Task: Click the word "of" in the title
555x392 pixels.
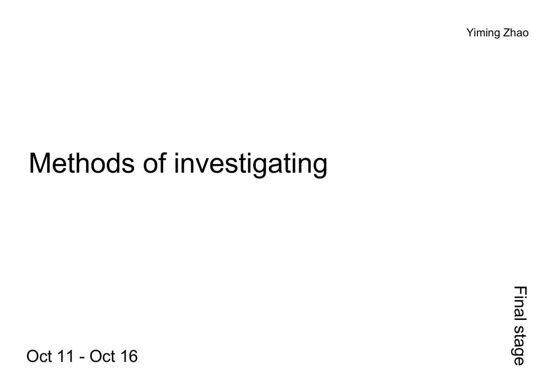Action: [x=154, y=163]
